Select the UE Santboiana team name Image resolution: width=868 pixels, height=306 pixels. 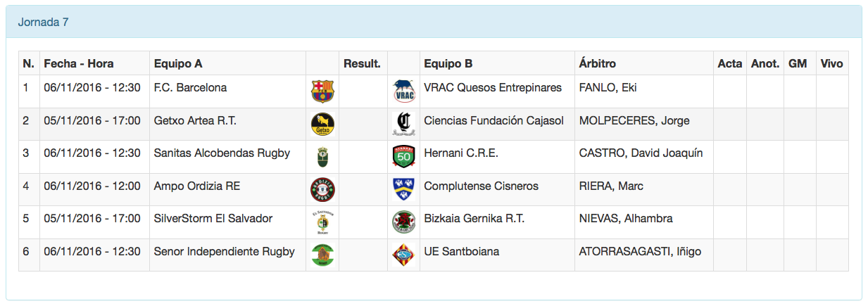tap(461, 251)
